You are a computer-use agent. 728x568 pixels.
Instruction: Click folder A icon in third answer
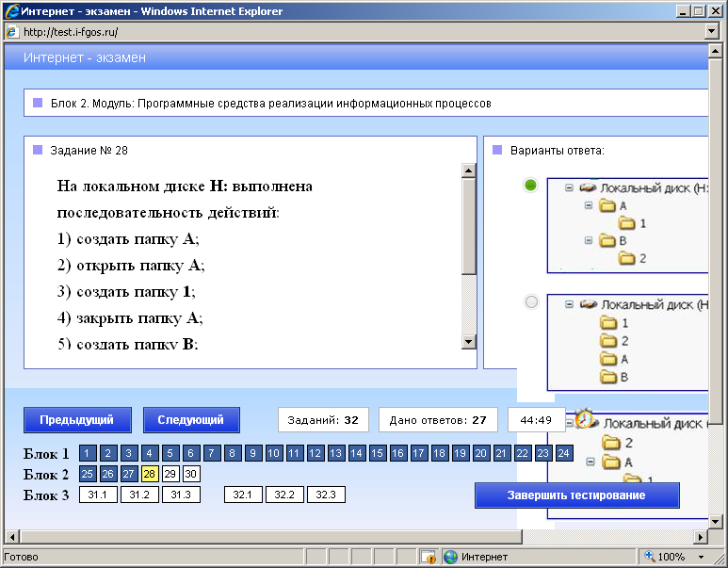coord(611,462)
